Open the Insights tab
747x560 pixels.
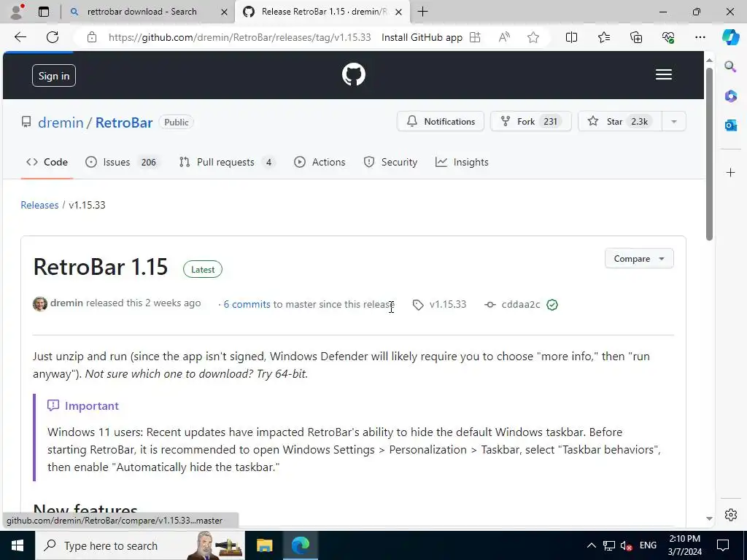pyautogui.click(x=462, y=162)
